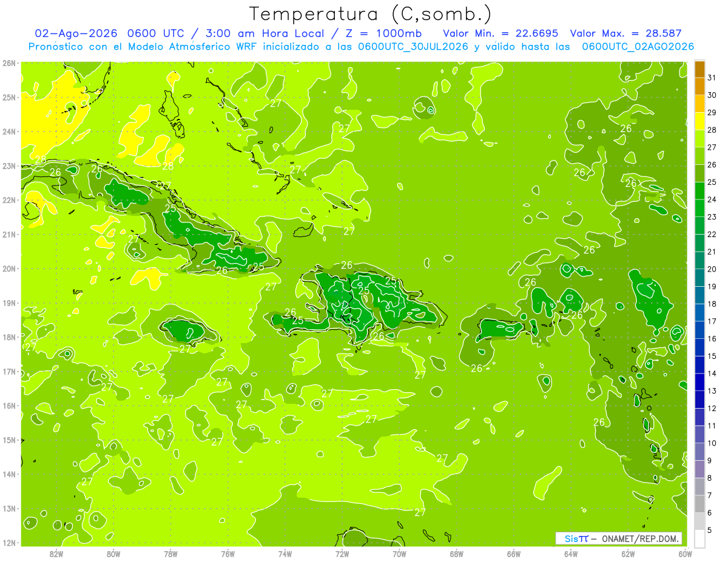Click the 14N latitude axis label
Image resolution: width=728 pixels, height=562 pixels.
(x=9, y=474)
